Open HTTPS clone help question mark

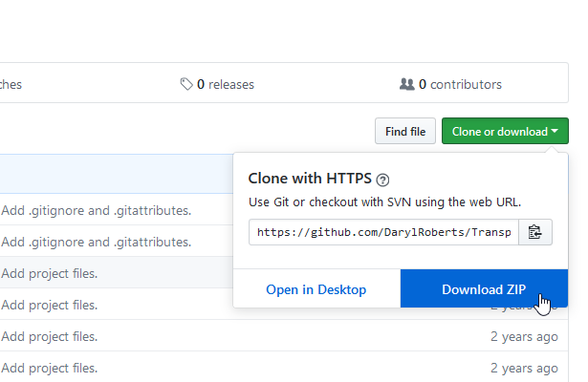pos(382,180)
